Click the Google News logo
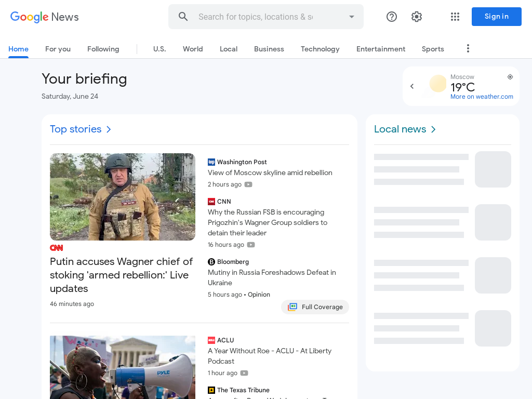This screenshot has width=532, height=399. [x=45, y=17]
